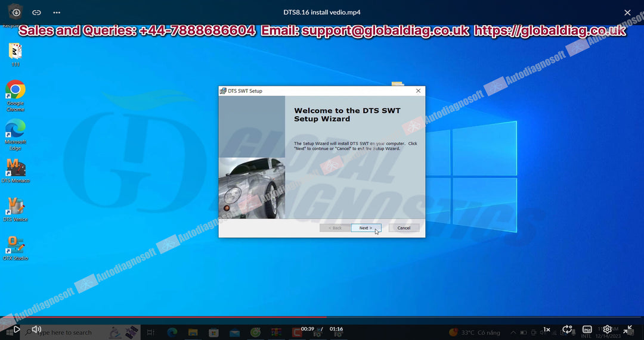Open Mail from the taskbar
This screenshot has height=340, width=644.
234,332
